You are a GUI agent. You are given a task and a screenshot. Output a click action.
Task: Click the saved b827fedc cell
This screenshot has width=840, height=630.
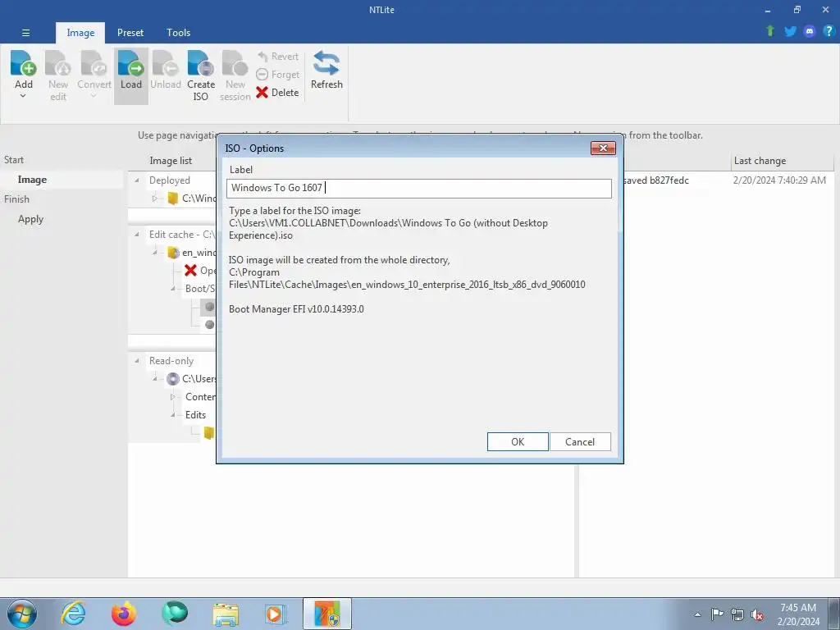(x=655, y=180)
